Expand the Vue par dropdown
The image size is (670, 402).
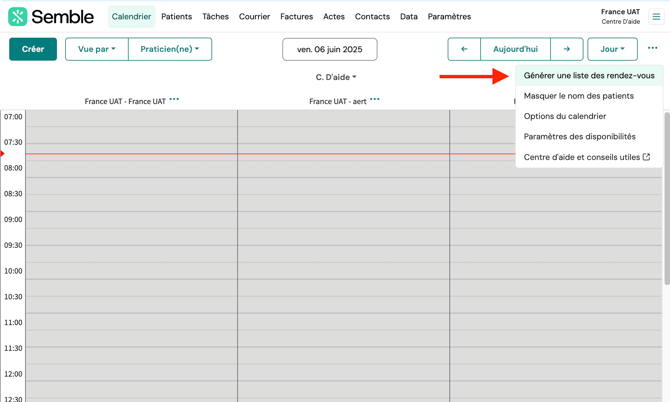click(97, 49)
